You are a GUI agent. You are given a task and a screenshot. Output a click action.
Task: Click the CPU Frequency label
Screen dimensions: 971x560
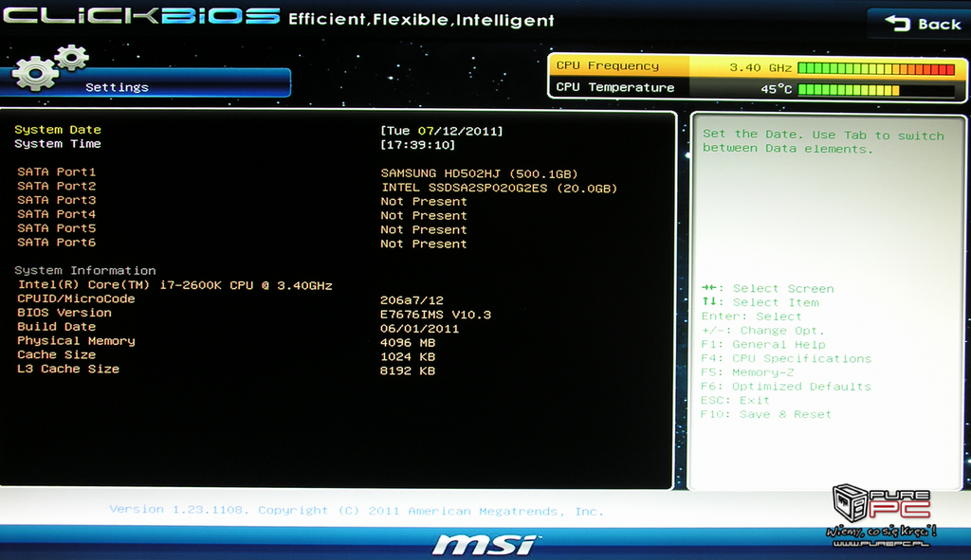coord(607,65)
